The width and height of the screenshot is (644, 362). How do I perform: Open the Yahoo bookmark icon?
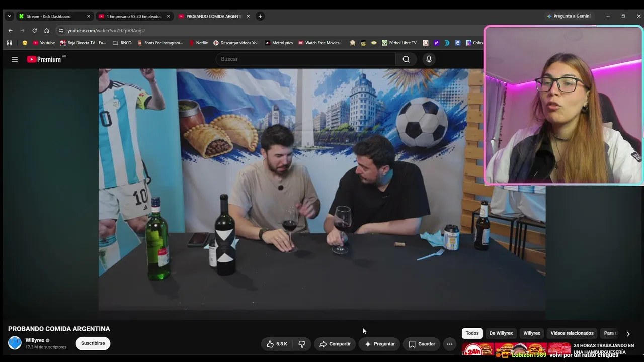click(436, 43)
